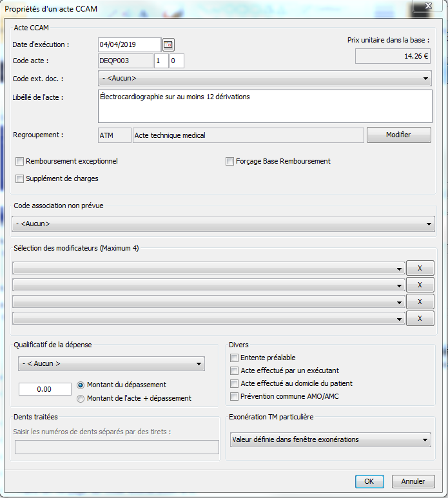The image size is (448, 498).
Task: Select Montant de l'acte + dépassement radio
Action: point(81,398)
